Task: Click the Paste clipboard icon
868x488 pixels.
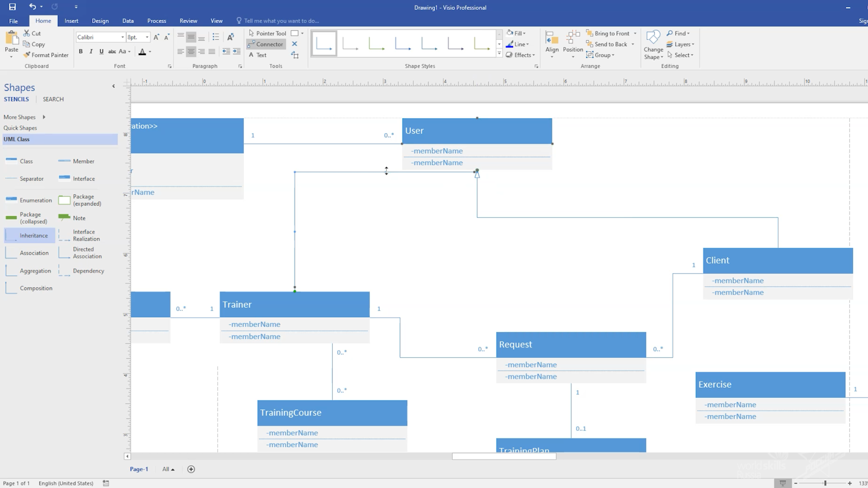Action: tap(11, 38)
